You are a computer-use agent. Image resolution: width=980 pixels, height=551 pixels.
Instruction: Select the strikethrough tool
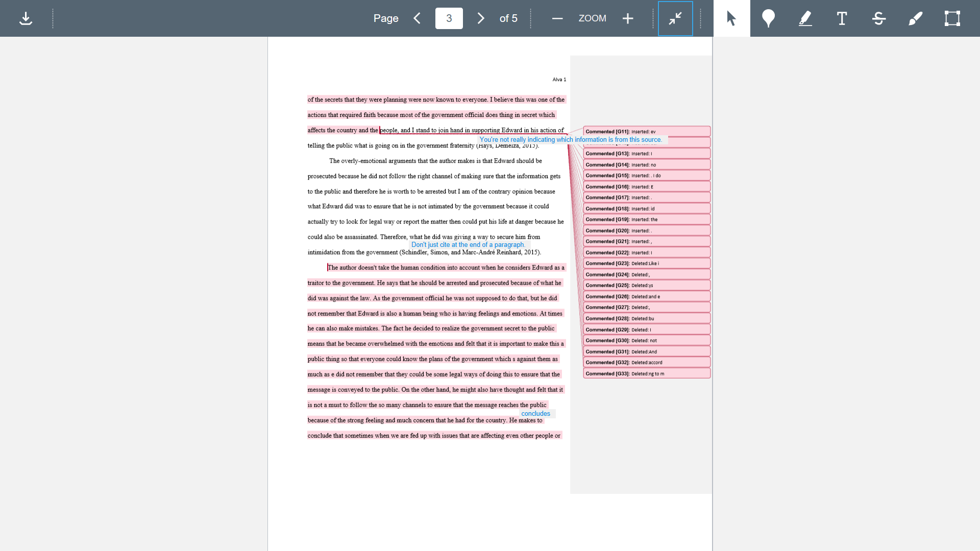click(879, 18)
